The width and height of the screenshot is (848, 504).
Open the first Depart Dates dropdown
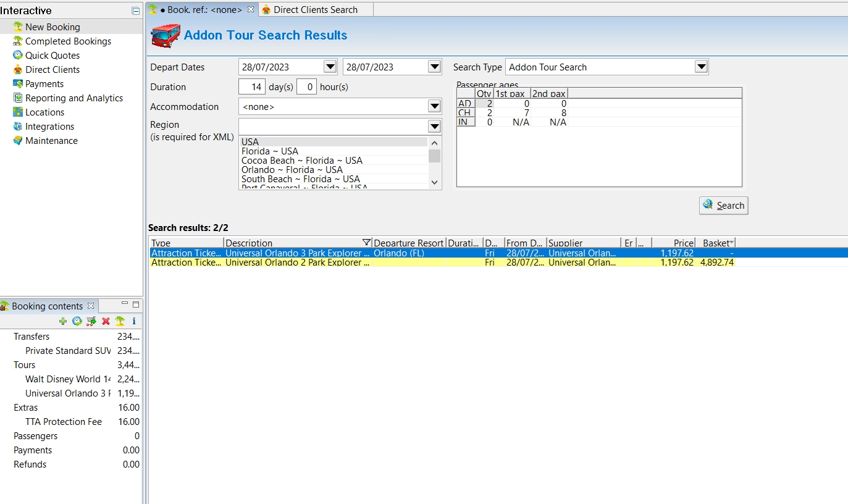(x=330, y=67)
